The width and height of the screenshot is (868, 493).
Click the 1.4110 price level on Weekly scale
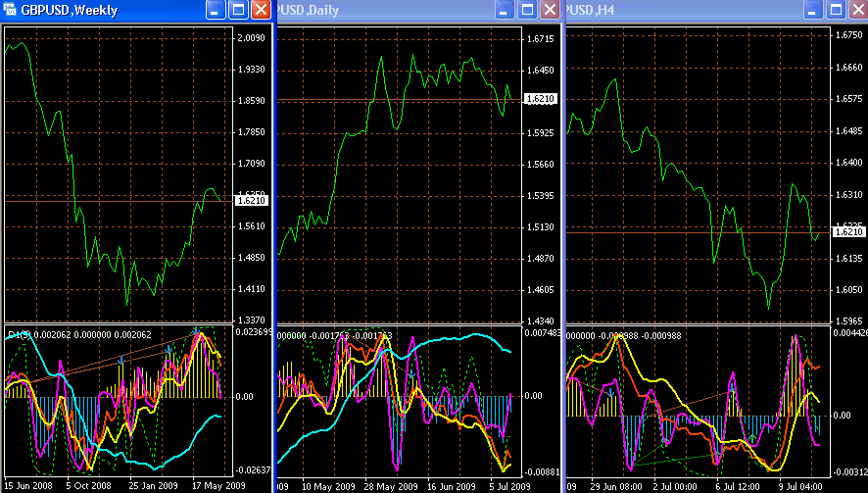pos(252,288)
